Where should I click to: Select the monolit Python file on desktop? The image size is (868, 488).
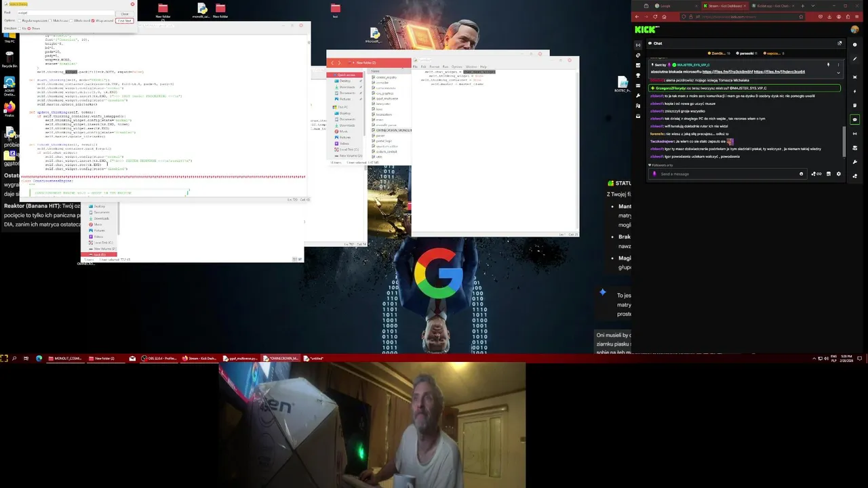(201, 11)
